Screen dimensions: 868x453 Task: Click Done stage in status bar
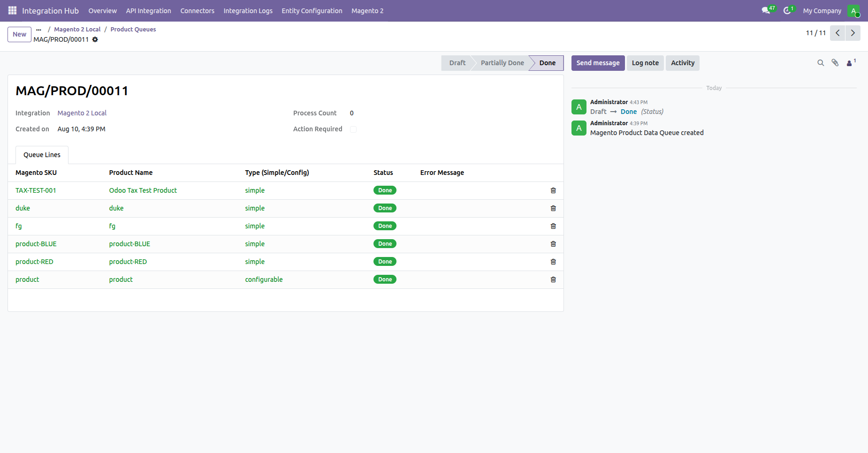pos(548,63)
